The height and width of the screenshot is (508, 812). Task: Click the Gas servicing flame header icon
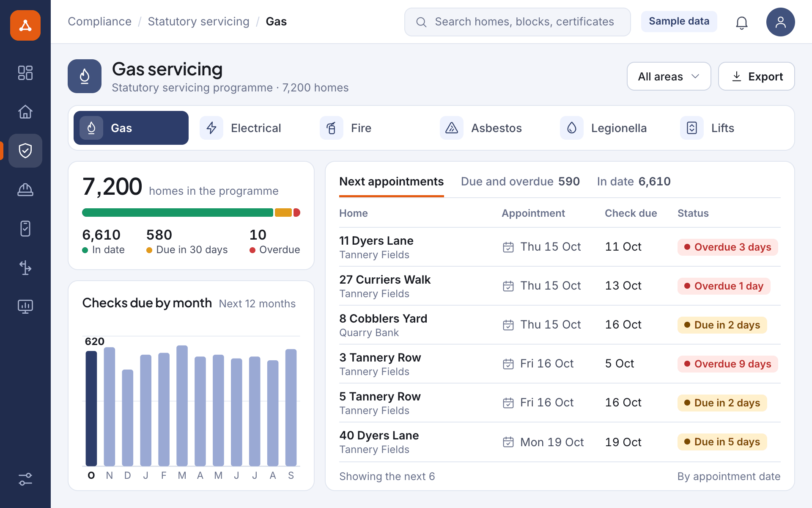pyautogui.click(x=85, y=76)
